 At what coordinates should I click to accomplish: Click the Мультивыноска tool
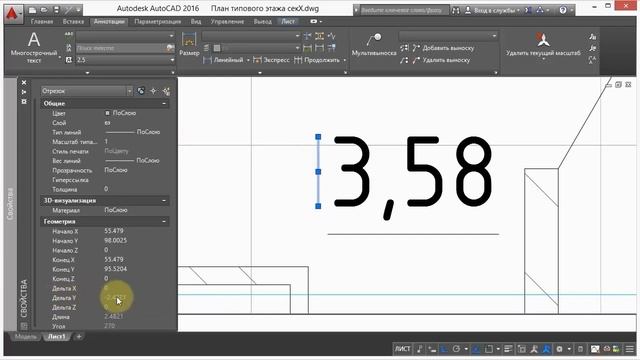374,44
